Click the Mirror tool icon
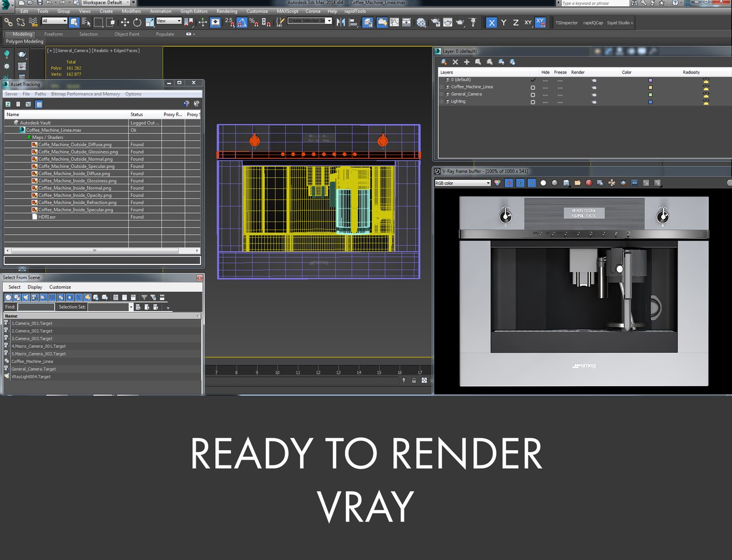Image resolution: width=732 pixels, height=560 pixels. [341, 22]
